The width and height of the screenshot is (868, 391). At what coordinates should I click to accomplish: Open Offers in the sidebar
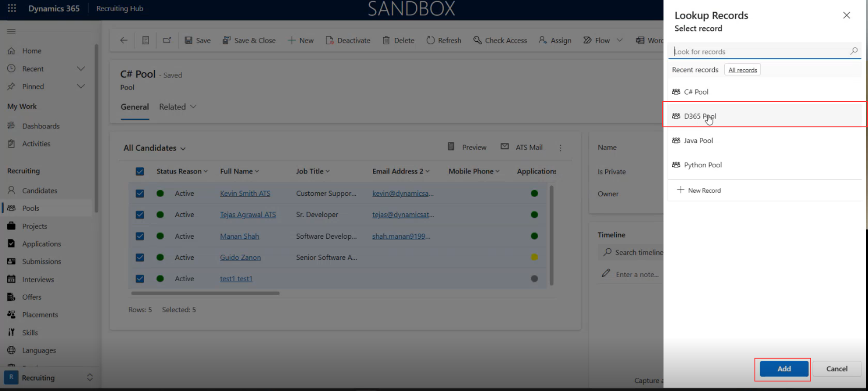click(32, 297)
